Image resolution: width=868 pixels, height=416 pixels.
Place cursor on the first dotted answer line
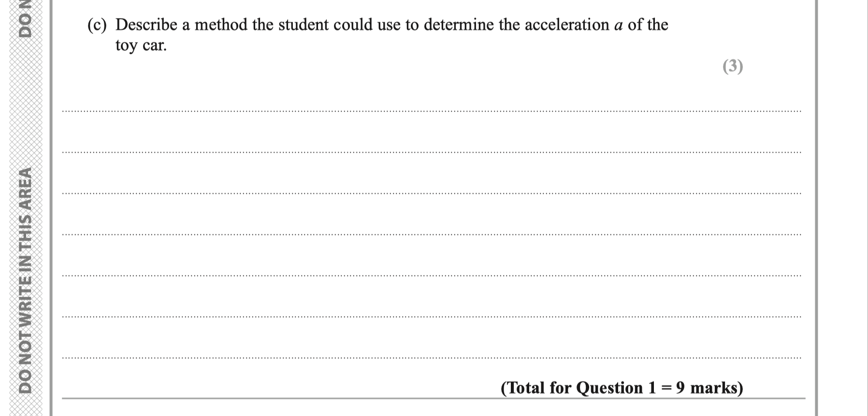(x=431, y=111)
